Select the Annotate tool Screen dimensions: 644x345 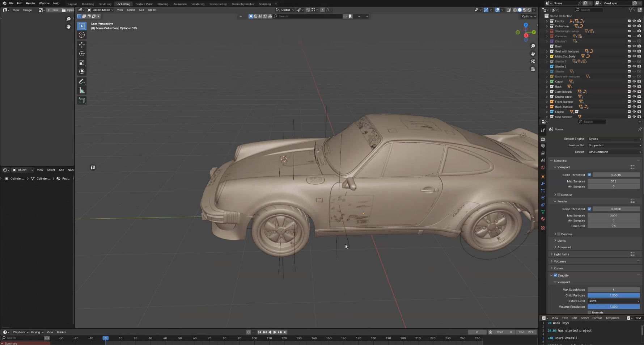pos(82,81)
